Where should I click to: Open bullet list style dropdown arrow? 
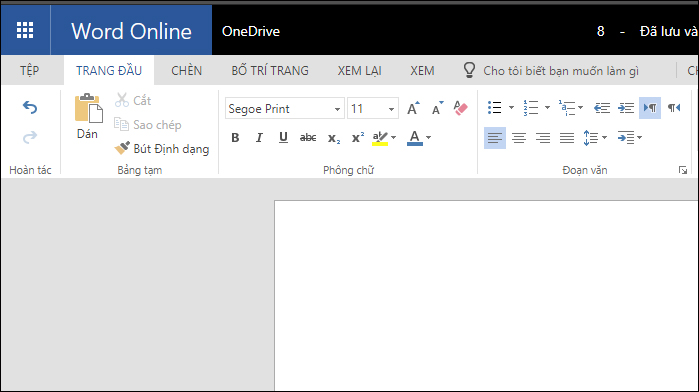coord(511,108)
